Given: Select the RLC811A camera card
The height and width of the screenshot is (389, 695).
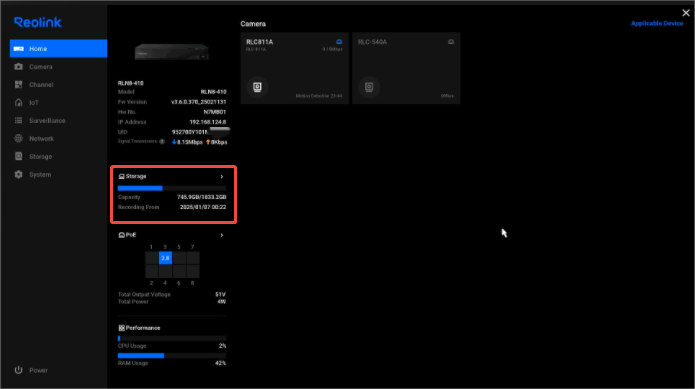Looking at the screenshot, I should [x=294, y=68].
